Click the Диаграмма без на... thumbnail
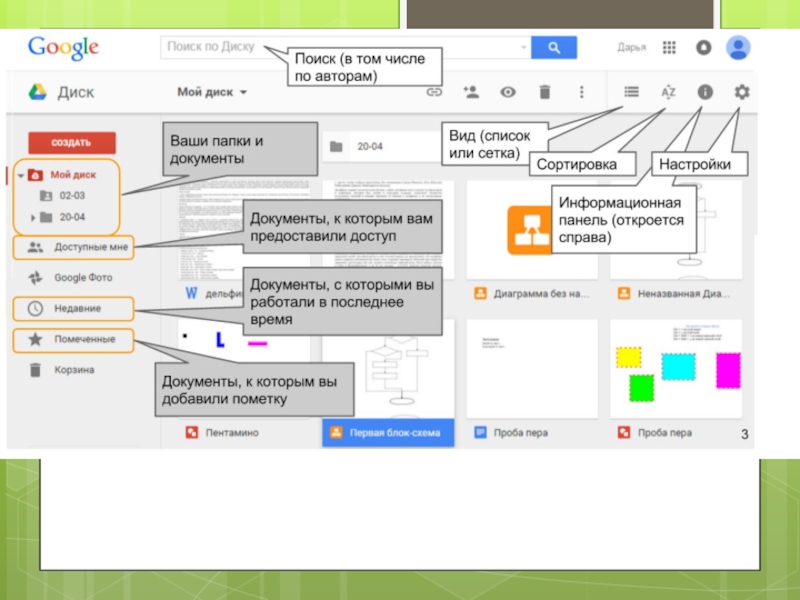This screenshot has width=800, height=600. pyautogui.click(x=532, y=229)
